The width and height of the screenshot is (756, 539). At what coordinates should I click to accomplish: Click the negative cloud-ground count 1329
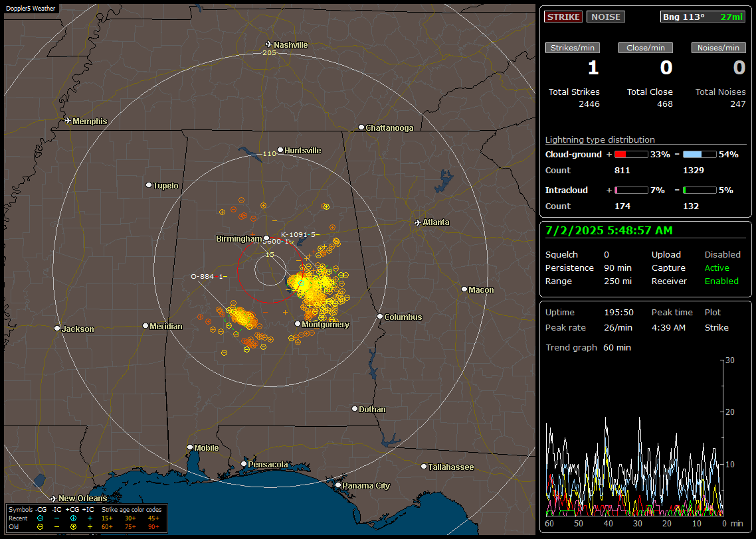(x=694, y=171)
